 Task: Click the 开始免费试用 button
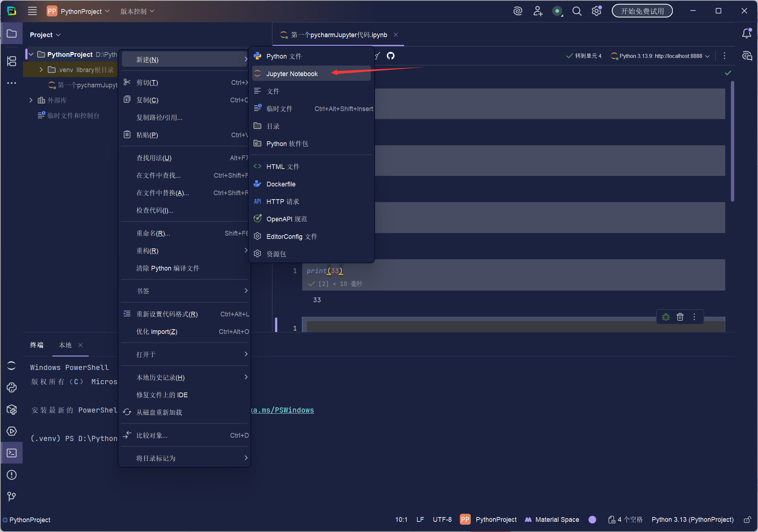pyautogui.click(x=642, y=11)
